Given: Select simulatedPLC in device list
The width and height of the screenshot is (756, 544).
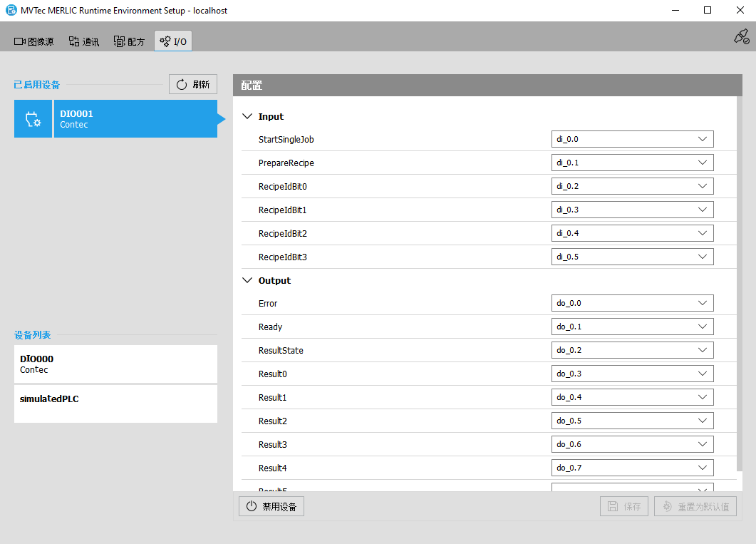Looking at the screenshot, I should 115,404.
